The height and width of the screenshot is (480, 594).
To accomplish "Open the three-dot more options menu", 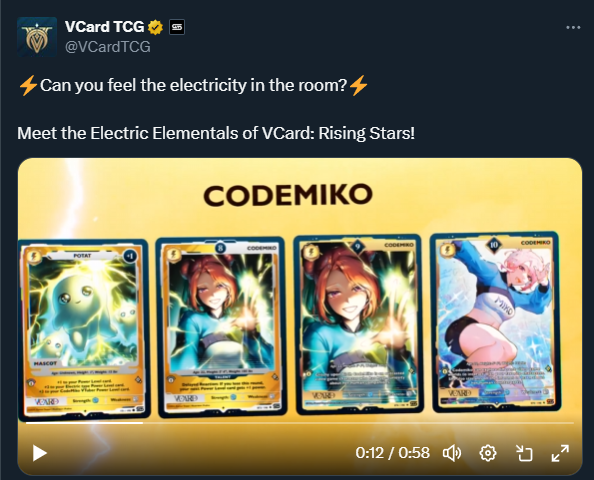I will (573, 27).
